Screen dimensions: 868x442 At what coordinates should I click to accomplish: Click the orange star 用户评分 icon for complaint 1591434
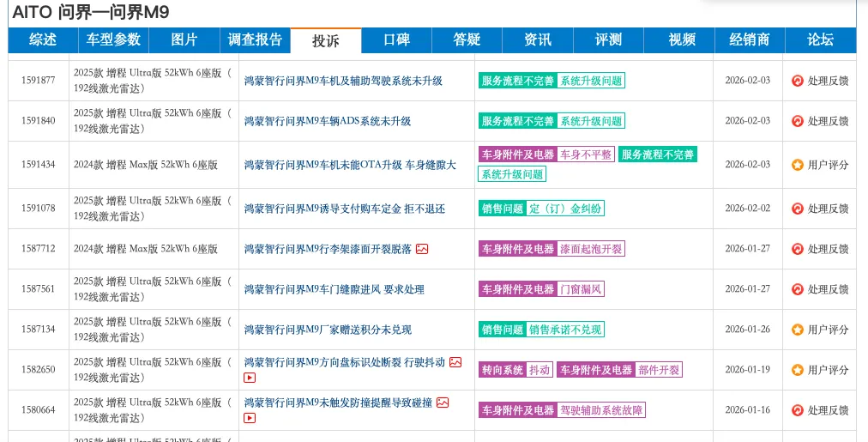[797, 165]
